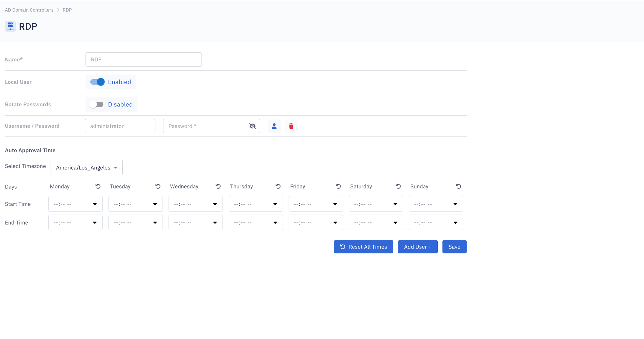
Task: Click Tuesday's reset arrow icon
Action: coord(158,186)
